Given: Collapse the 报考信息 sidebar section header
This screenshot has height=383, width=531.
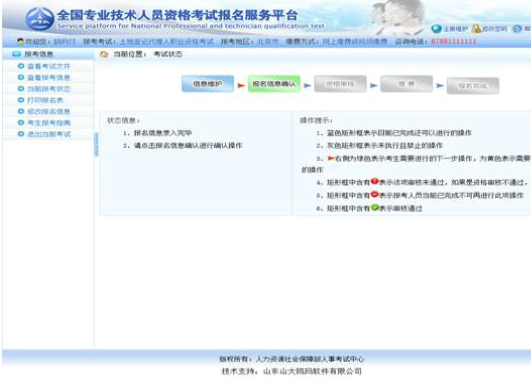Looking at the screenshot, I should click(48, 54).
